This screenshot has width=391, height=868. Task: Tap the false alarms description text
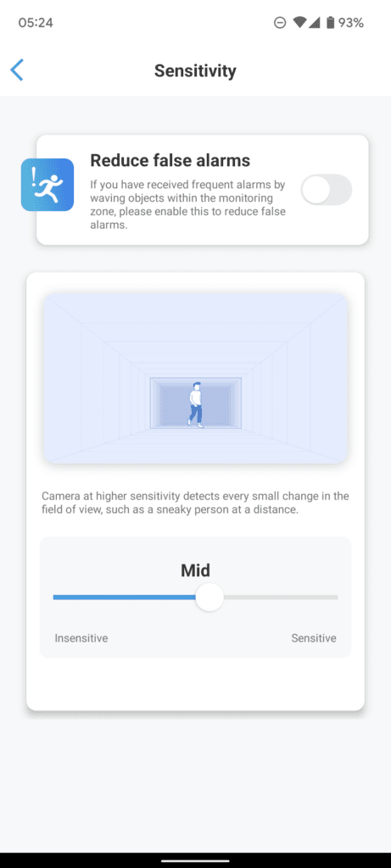click(189, 205)
